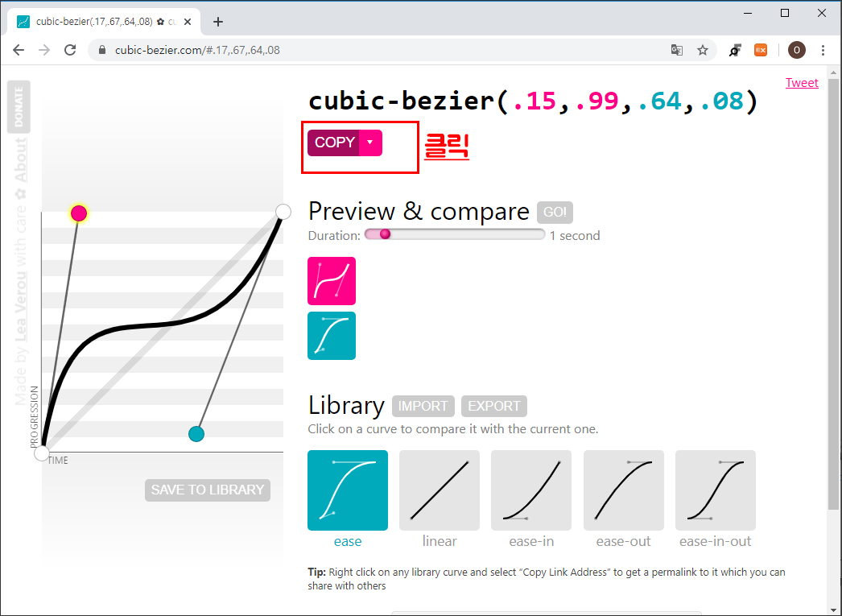Adjust the Duration slider
The width and height of the screenshot is (842, 616).
pyautogui.click(x=454, y=234)
